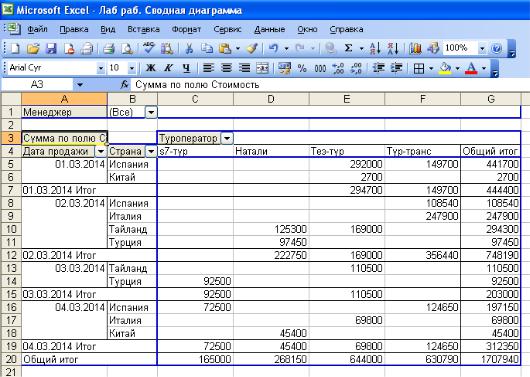The width and height of the screenshot is (530, 377).
Task: Toggle bold with the Ж button
Action: (151, 68)
